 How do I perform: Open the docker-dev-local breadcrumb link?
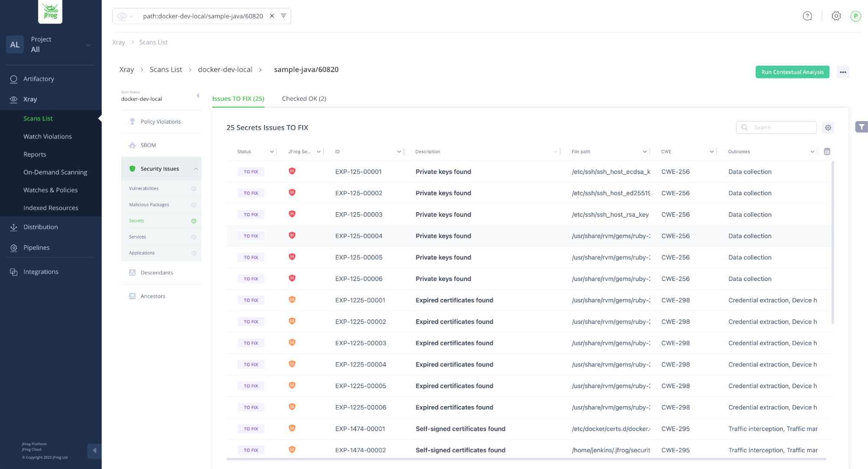click(x=225, y=69)
